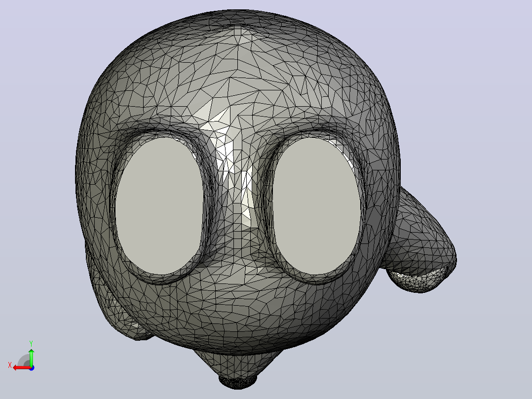Click the red X axis arrow on the triad
Screen dimensions: 532x399
tap(21, 368)
